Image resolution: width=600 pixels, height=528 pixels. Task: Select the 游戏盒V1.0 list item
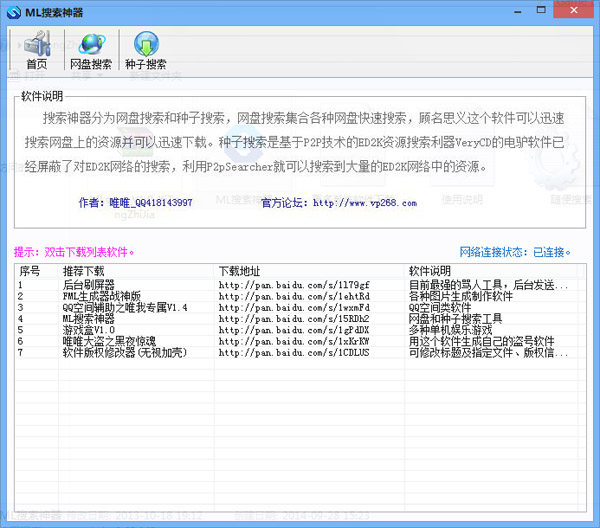pos(89,330)
